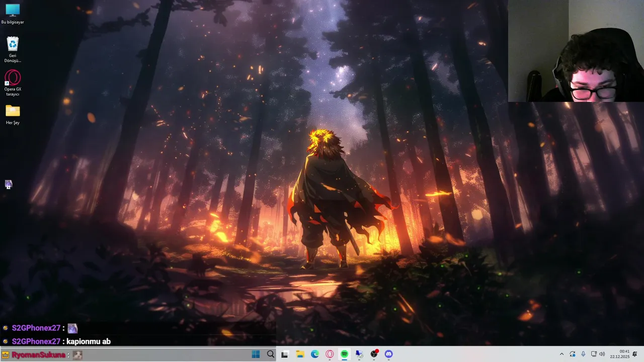Click the emote image in S2GPhonex27's message
Viewport: 644px width, 362px height.
pos(72,328)
